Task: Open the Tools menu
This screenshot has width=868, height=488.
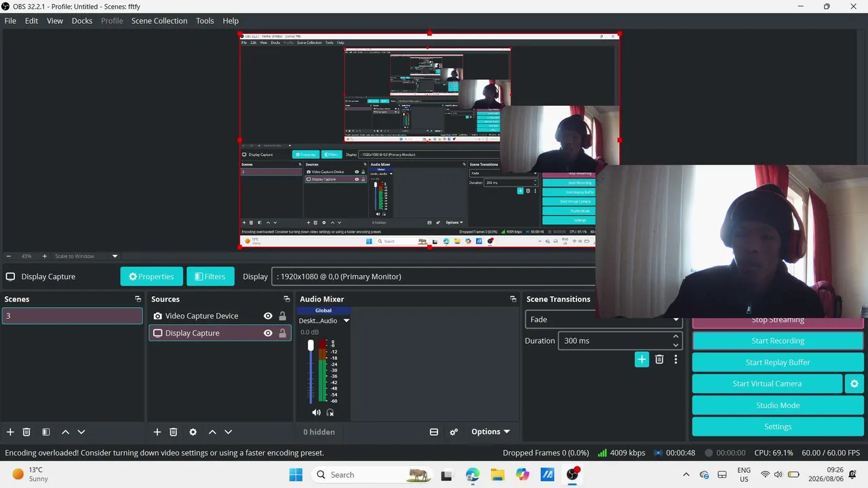Action: [205, 21]
